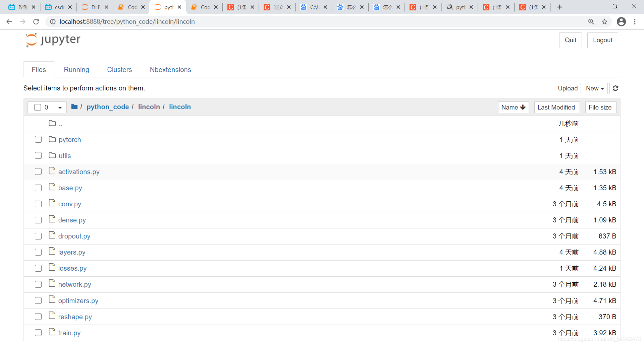The height and width of the screenshot is (345, 644).
Task: Click the Logout button
Action: [x=602, y=40]
